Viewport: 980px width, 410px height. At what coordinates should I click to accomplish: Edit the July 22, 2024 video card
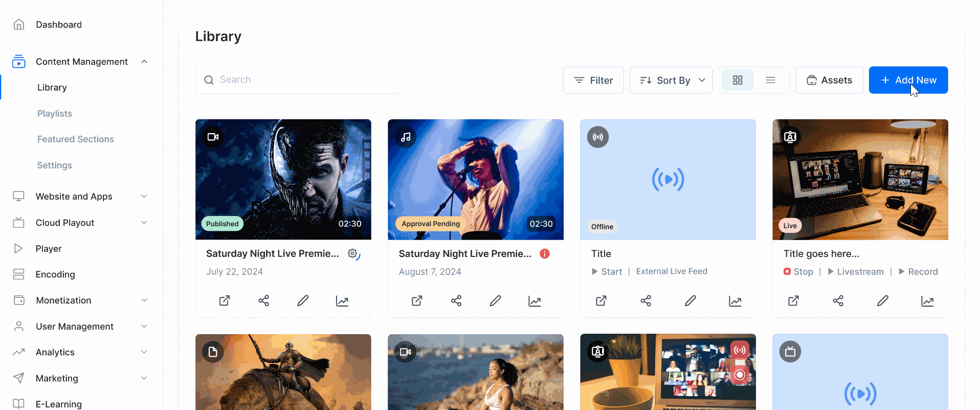[x=303, y=301]
